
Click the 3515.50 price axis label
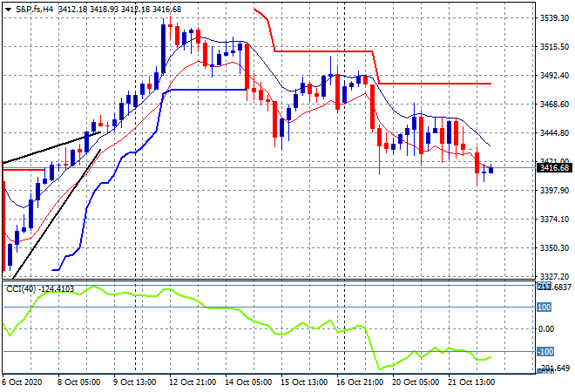(x=554, y=46)
